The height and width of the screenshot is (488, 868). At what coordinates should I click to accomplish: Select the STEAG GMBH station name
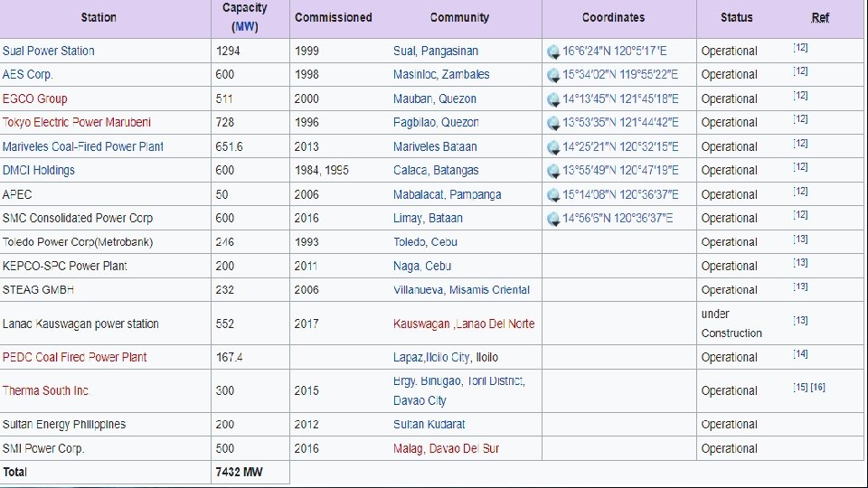coord(38,290)
